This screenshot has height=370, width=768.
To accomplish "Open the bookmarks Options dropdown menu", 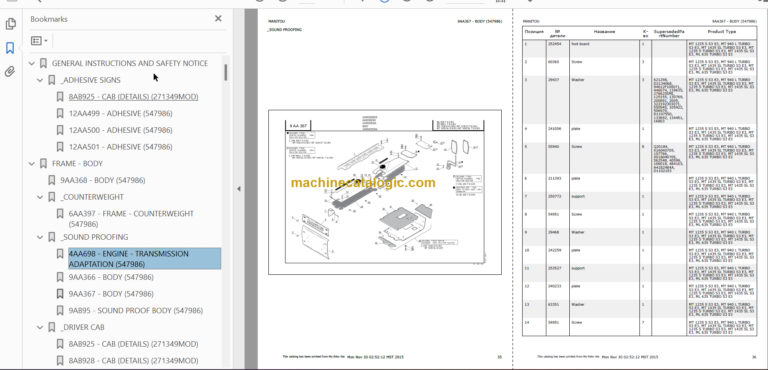I will click(x=39, y=41).
